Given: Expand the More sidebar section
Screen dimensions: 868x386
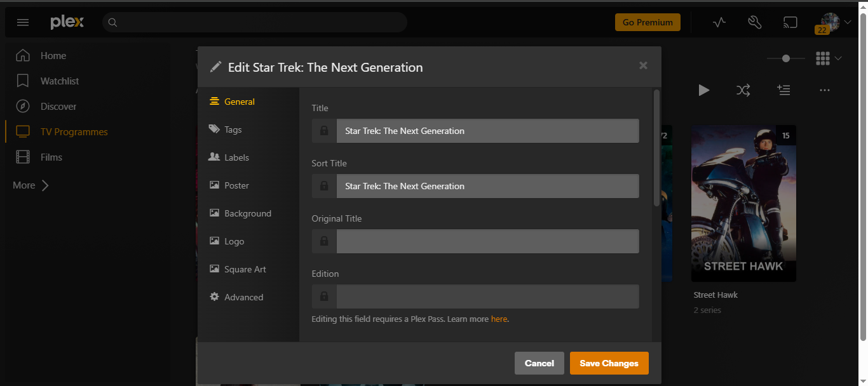Looking at the screenshot, I should [31, 185].
